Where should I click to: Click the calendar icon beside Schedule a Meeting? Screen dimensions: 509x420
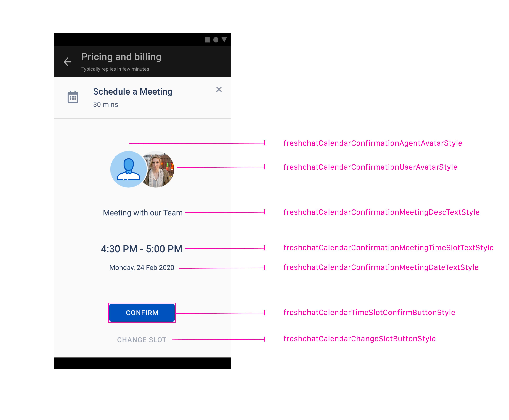click(73, 97)
